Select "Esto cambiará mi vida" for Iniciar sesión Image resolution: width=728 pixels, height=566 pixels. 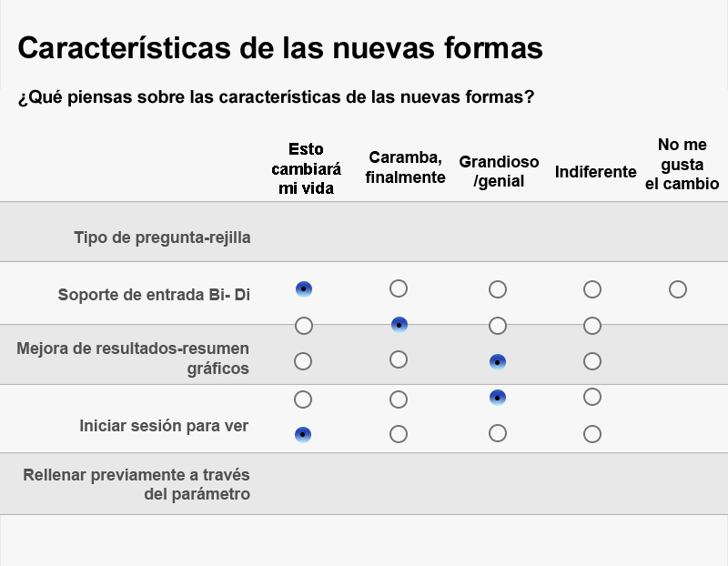coord(304,435)
